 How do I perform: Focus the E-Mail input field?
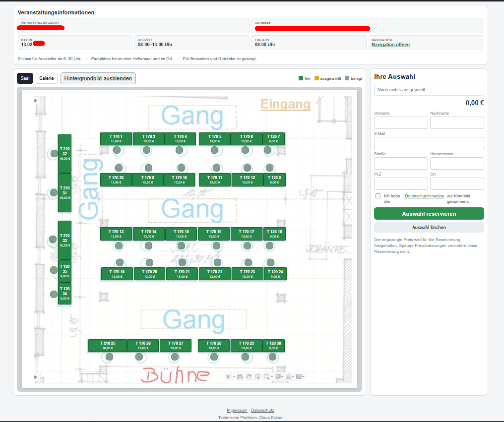[x=429, y=143]
